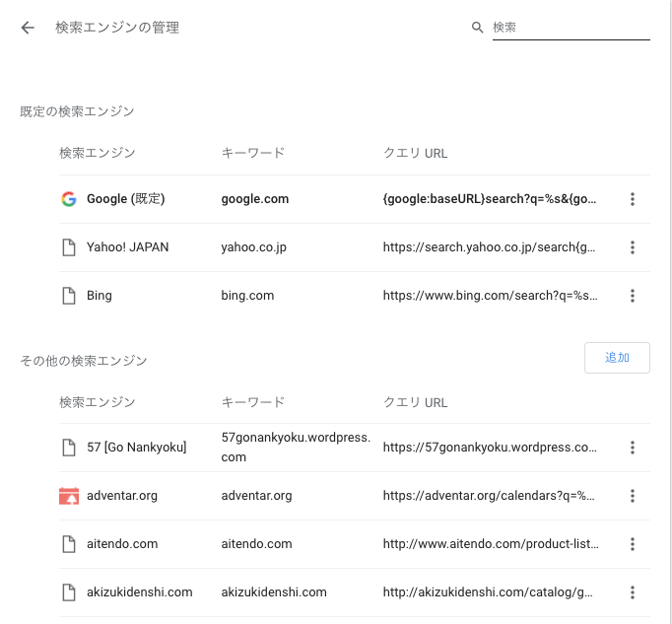The image size is (672, 624).
Task: Click the page icon beside Bing
Action: tap(69, 296)
